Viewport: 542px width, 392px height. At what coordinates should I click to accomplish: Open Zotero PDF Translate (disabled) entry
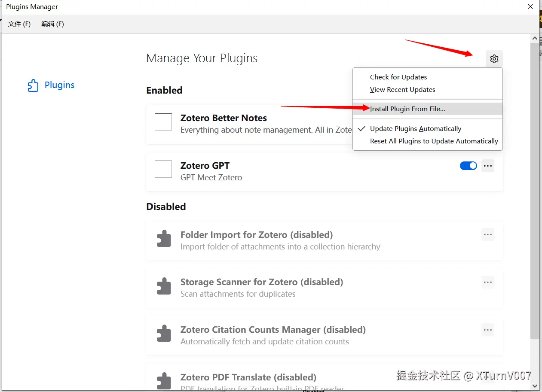point(325,378)
